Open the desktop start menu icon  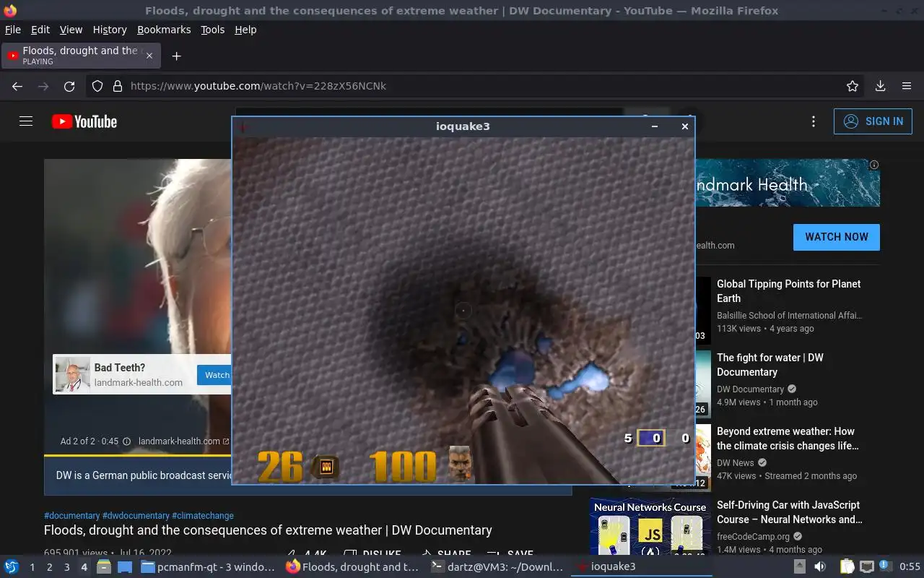coord(11,567)
